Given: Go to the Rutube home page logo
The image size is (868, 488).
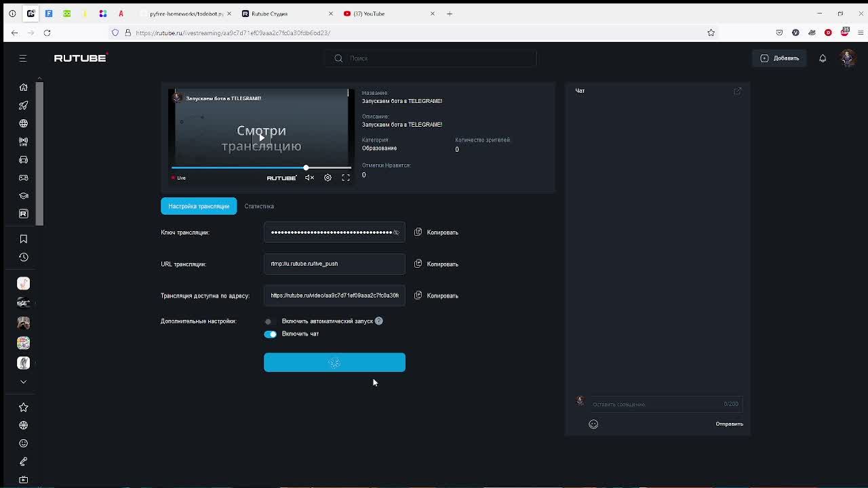Looking at the screenshot, I should (81, 58).
